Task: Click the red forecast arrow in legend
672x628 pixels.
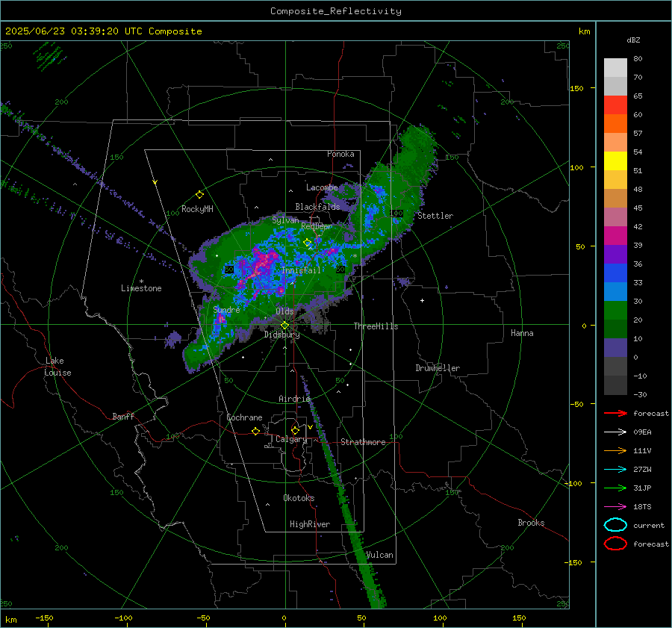Action: click(615, 413)
